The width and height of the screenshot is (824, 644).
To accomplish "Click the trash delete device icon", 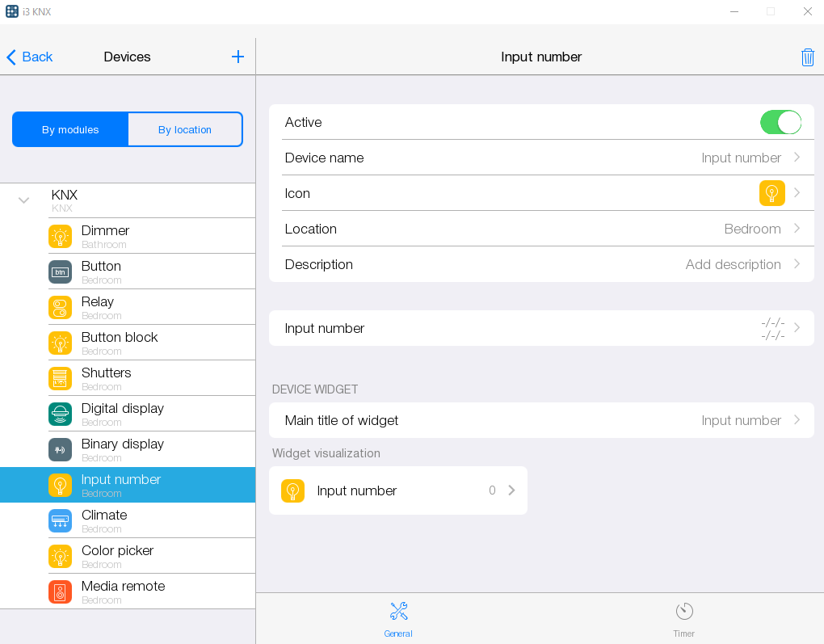I will click(807, 57).
